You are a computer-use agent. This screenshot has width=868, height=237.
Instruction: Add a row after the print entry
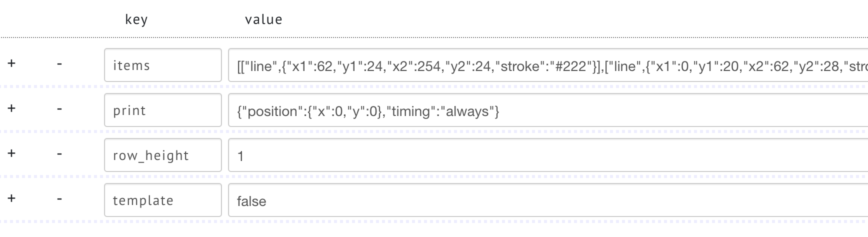pyautogui.click(x=11, y=108)
